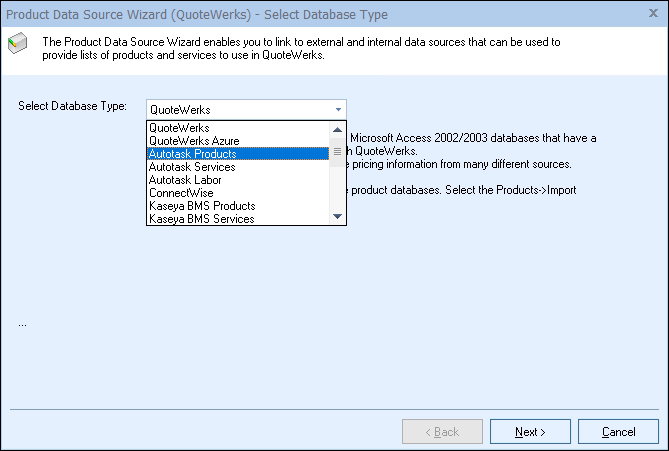This screenshot has width=669, height=451.
Task: Click scrollbar track below the thumb
Action: click(338, 190)
